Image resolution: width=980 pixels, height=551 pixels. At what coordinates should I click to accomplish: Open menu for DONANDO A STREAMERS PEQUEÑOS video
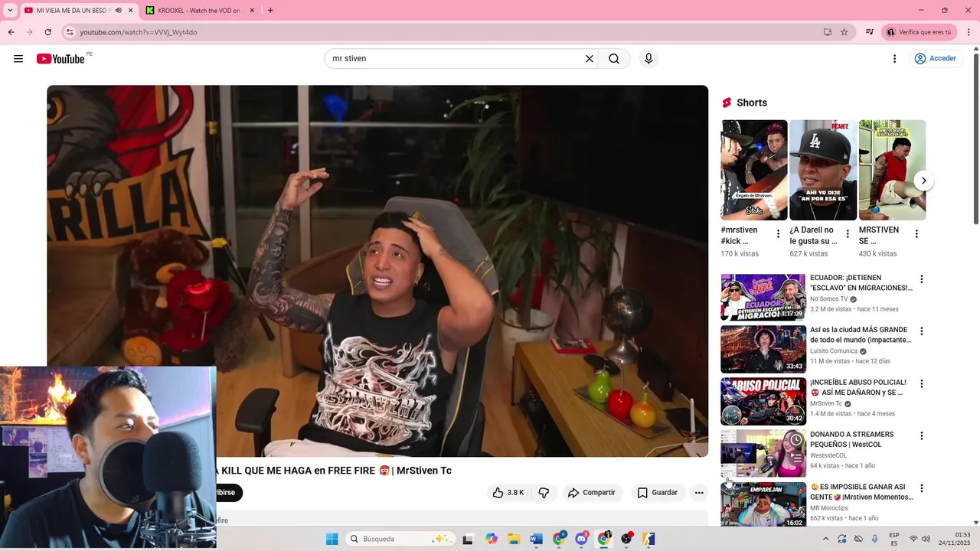pyautogui.click(x=922, y=435)
